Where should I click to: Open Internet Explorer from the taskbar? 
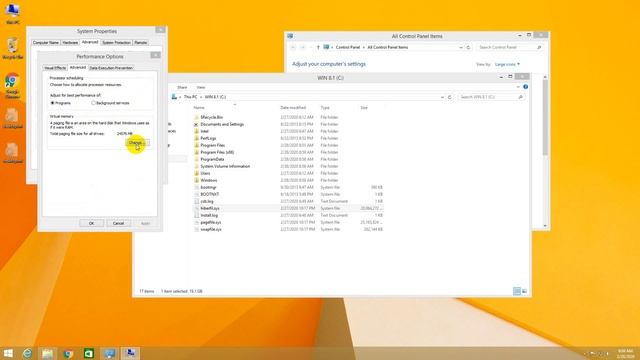[x=27, y=353]
